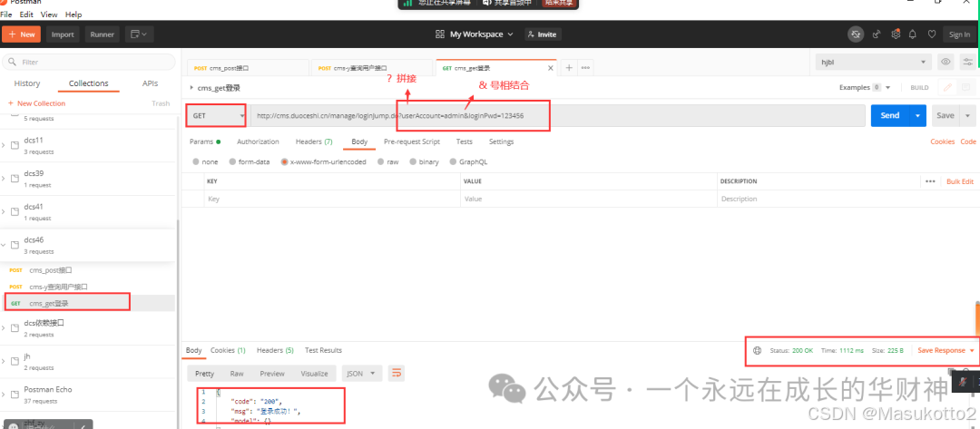This screenshot has width=980, height=429.
Task: Switch to the History tab
Action: [27, 83]
